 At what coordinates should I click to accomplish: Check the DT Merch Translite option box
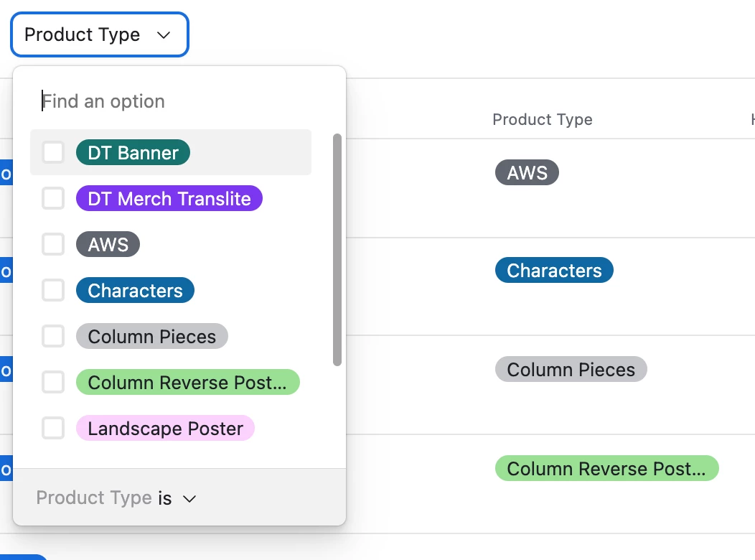click(x=53, y=199)
